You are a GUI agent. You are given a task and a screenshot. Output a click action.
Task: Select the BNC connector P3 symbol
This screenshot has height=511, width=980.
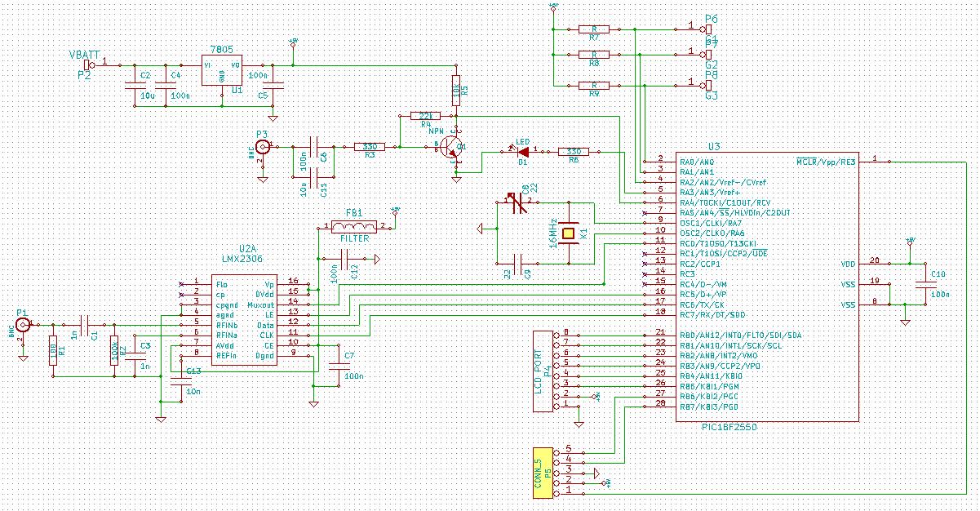click(x=264, y=147)
